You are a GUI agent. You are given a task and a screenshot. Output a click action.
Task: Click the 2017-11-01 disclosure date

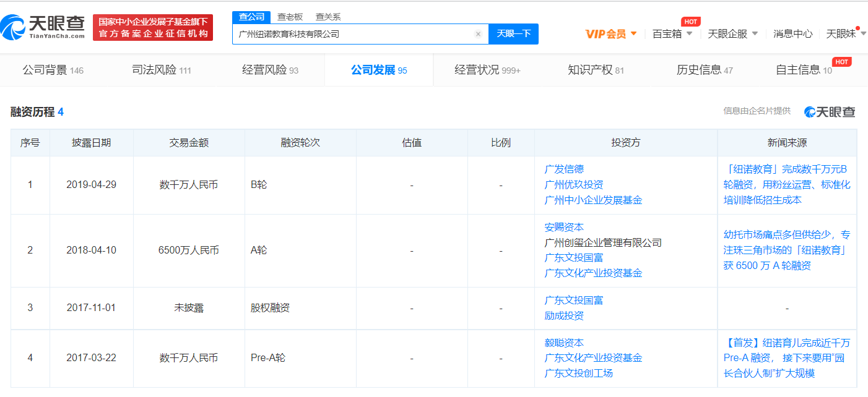tap(91, 307)
